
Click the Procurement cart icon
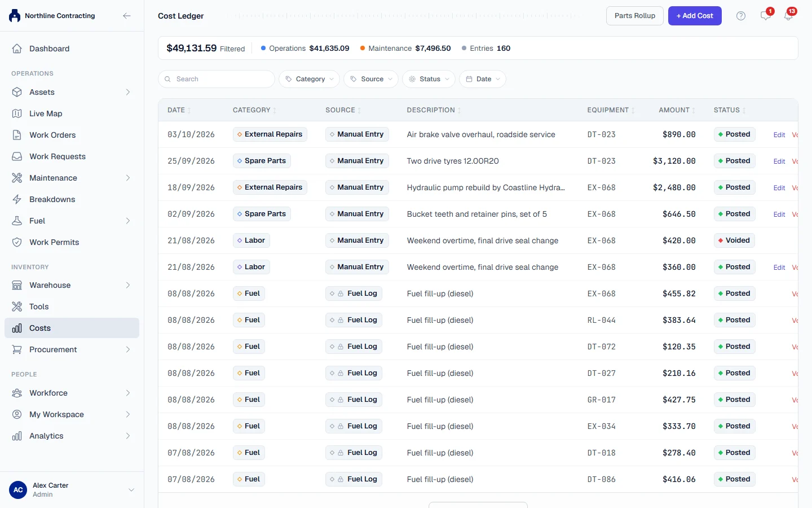click(17, 349)
